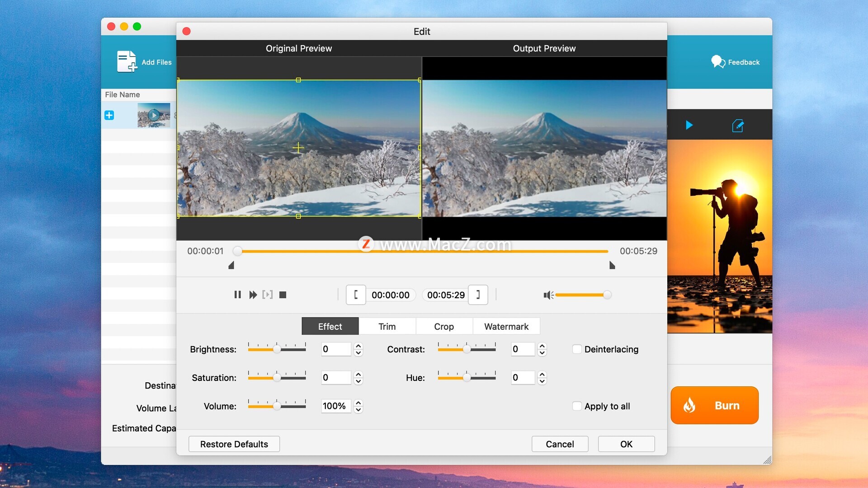Switch to the Trim tab
This screenshot has height=488, width=868.
point(387,326)
